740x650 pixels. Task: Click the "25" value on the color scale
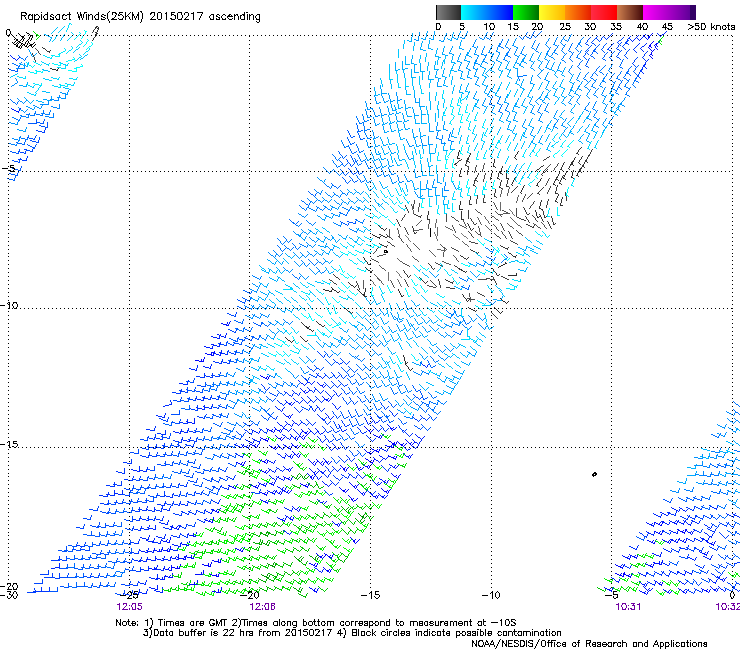pyautogui.click(x=565, y=27)
